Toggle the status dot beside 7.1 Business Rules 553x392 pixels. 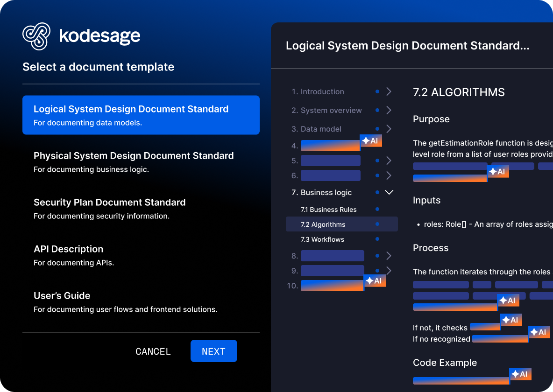377,209
